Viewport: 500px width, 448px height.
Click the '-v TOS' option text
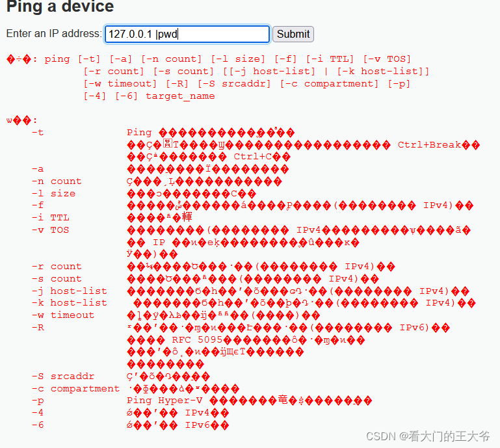pyautogui.click(x=50, y=230)
